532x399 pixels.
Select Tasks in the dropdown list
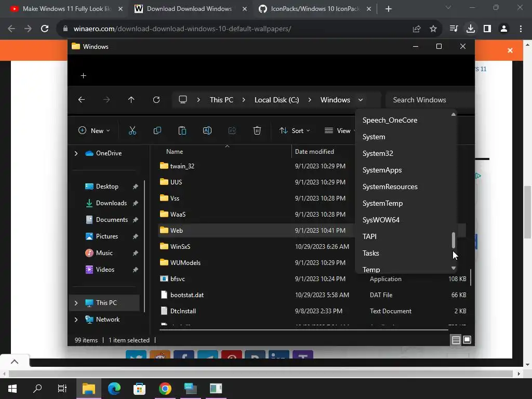pyautogui.click(x=370, y=253)
